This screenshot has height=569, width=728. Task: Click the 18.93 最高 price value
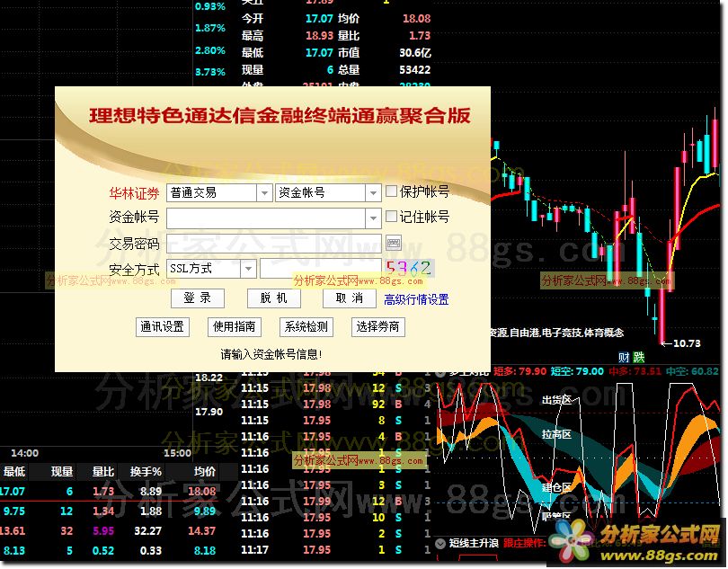click(x=319, y=36)
